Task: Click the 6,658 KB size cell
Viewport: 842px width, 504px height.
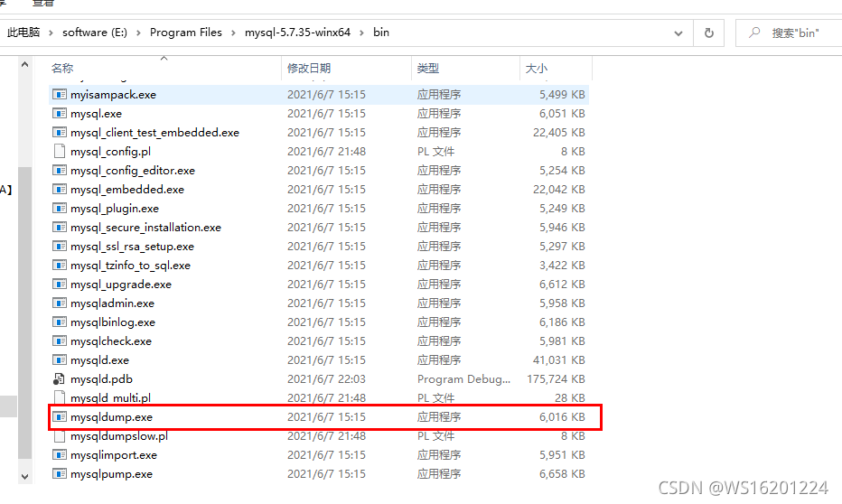Action: pos(562,474)
